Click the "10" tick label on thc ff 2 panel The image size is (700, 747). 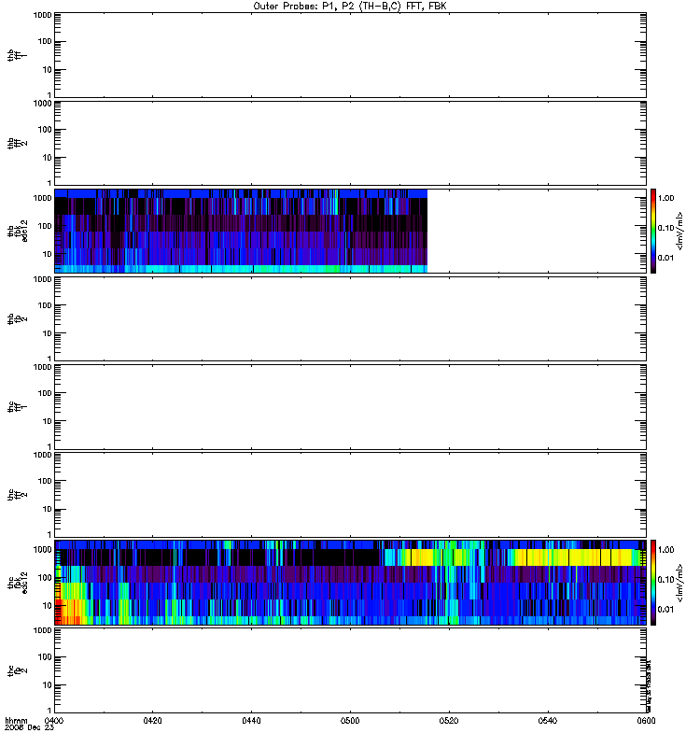[48, 509]
